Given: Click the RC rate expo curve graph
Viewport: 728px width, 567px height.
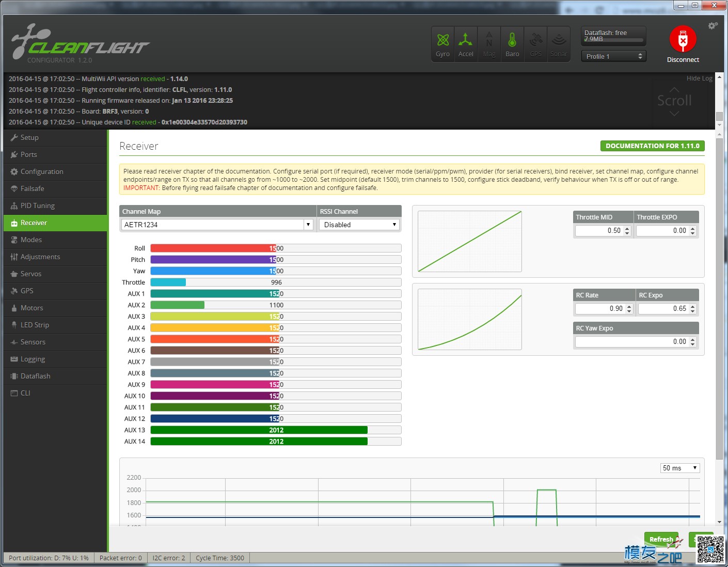Looking at the screenshot, I should tap(469, 319).
